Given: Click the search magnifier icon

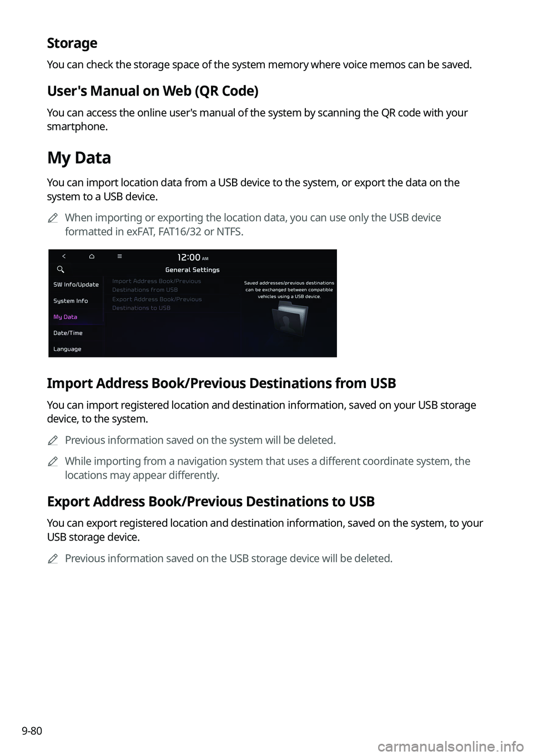Looking at the screenshot, I should [61, 270].
